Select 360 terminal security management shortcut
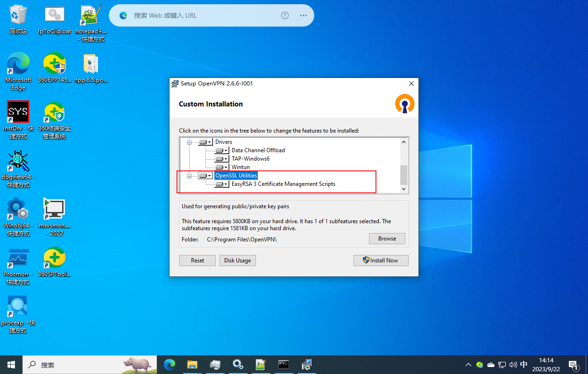This screenshot has width=588, height=374. pyautogui.click(x=55, y=120)
